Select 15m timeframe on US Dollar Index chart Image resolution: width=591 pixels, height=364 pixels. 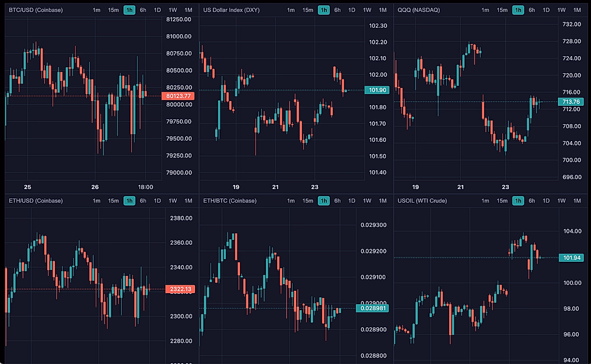307,10
